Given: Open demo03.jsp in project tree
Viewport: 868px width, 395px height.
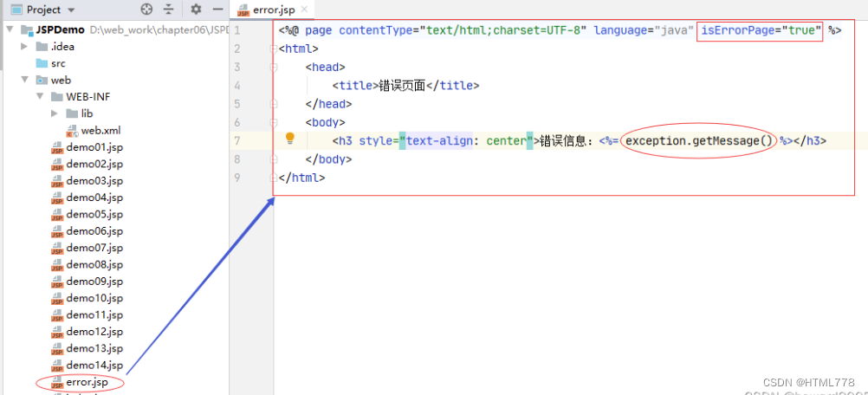Looking at the screenshot, I should [94, 181].
